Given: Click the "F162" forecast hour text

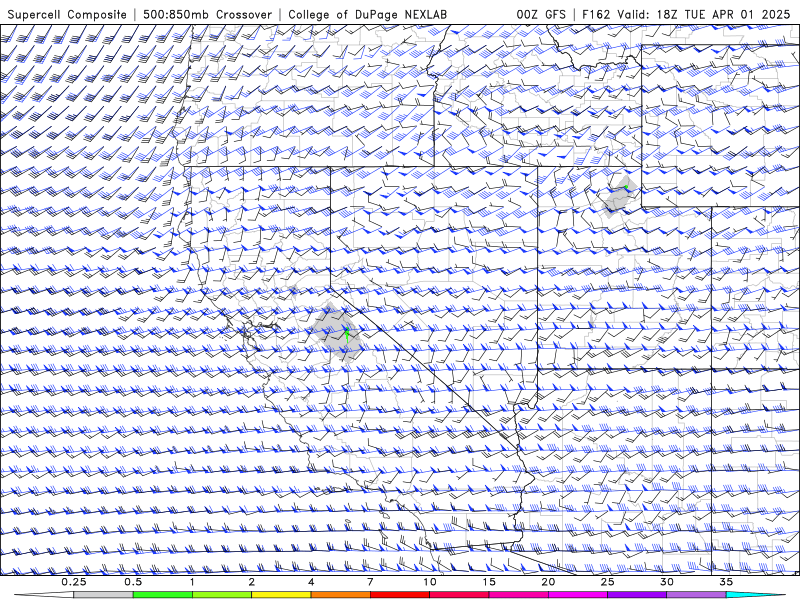Looking at the screenshot, I should coord(596,14).
